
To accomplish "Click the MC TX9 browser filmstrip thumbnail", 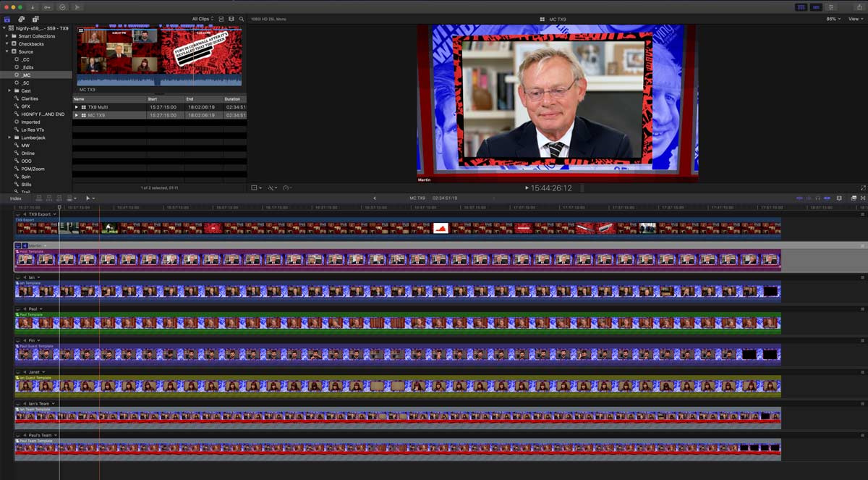I will (x=159, y=56).
